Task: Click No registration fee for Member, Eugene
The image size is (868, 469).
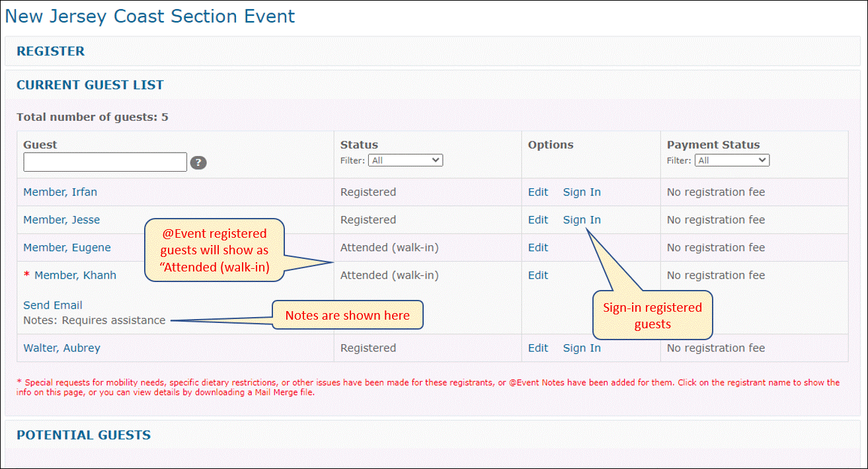Action: click(x=716, y=248)
